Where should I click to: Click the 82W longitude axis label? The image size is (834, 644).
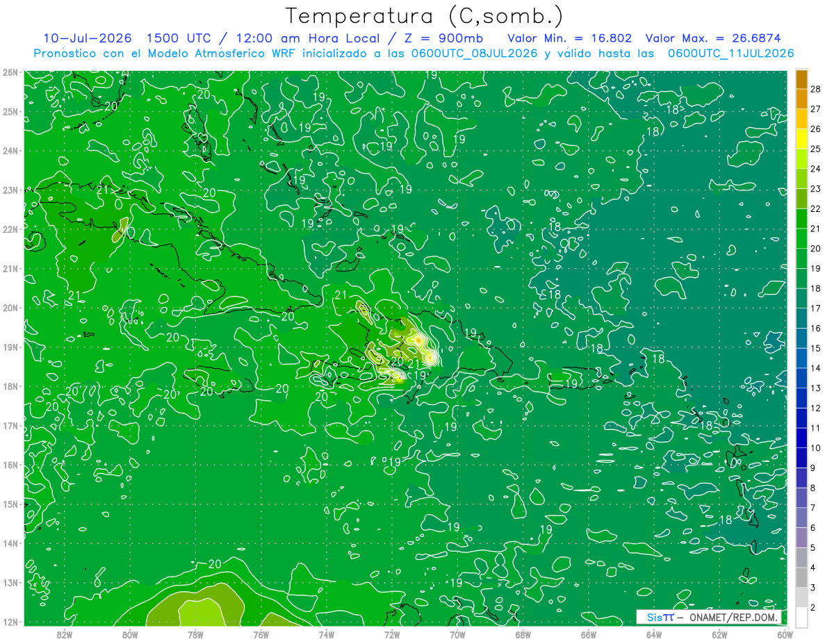coord(64,635)
